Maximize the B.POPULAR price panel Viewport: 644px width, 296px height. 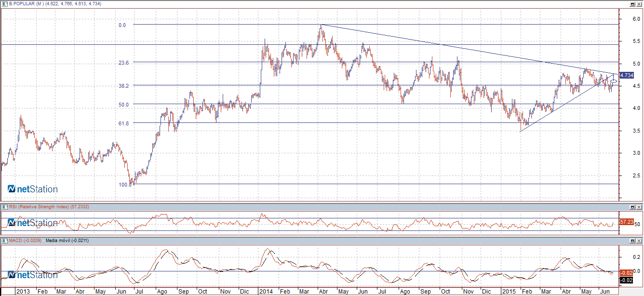(x=632, y=4)
